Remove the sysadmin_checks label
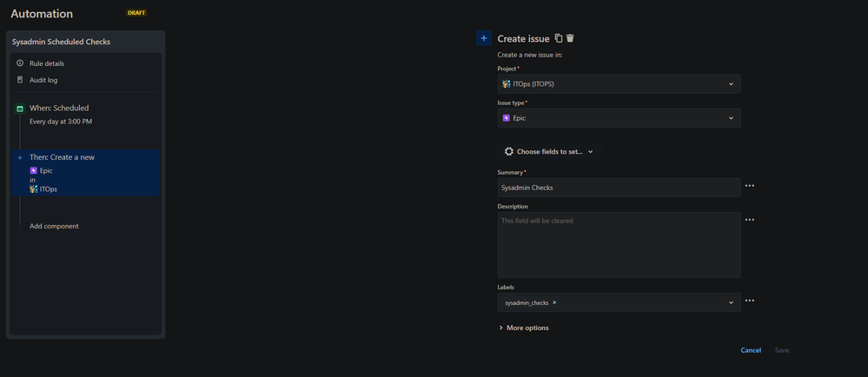The image size is (868, 377). [554, 303]
